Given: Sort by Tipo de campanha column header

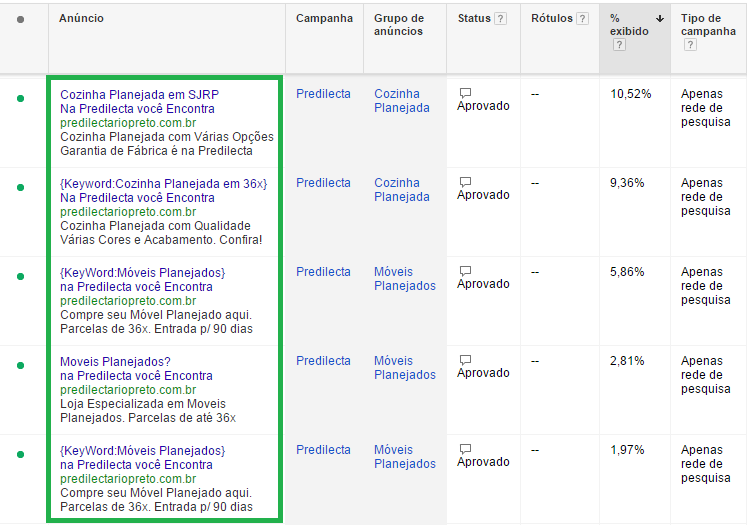Looking at the screenshot, I should [708, 25].
